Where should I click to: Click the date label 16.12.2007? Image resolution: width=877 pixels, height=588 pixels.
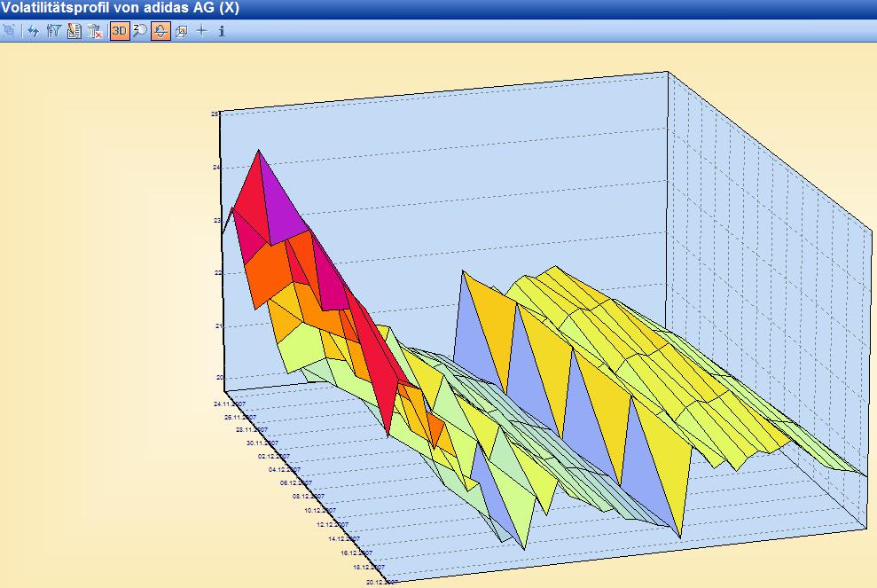click(356, 553)
